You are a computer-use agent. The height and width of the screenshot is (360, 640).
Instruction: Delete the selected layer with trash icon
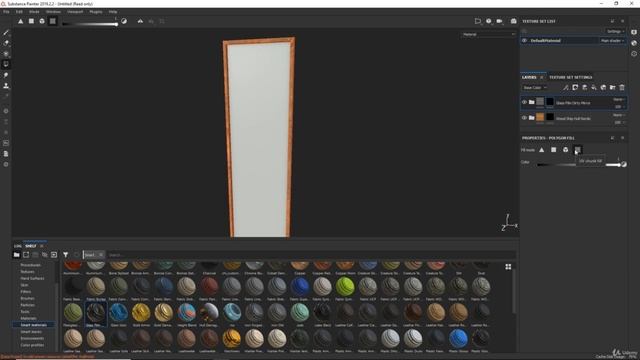pos(622,87)
